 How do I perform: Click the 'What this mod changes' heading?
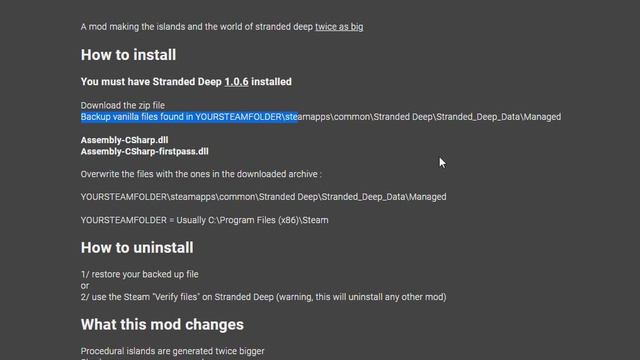[x=162, y=324]
